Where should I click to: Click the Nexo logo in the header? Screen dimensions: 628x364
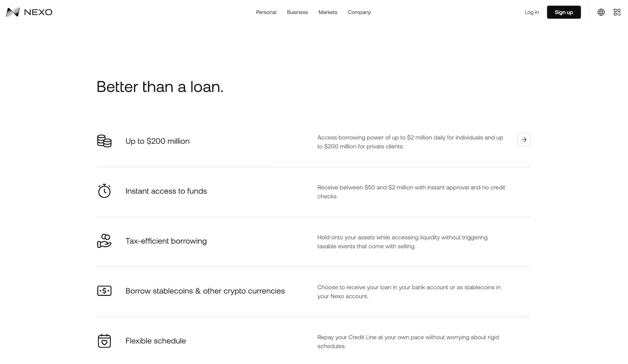[29, 12]
